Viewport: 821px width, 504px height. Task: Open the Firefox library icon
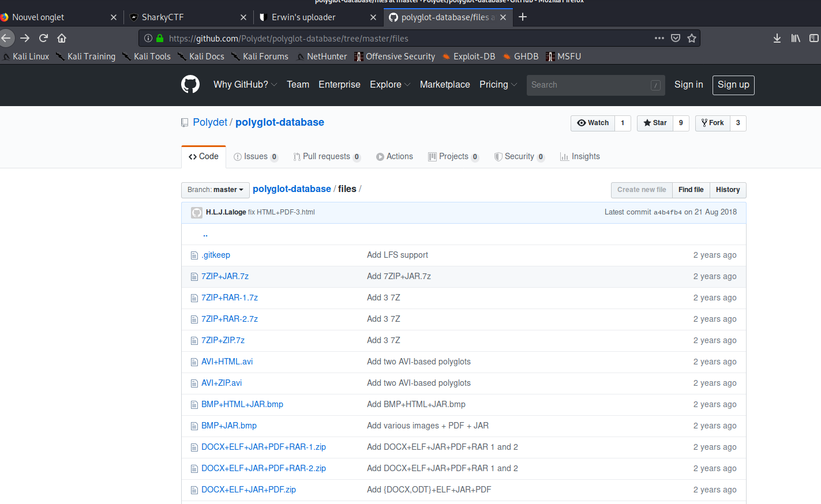pos(796,38)
